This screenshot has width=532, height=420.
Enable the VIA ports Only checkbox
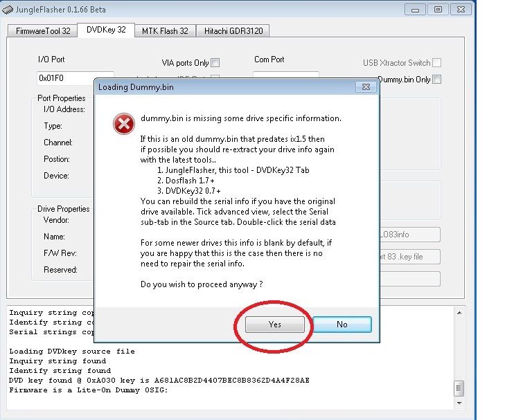(x=215, y=63)
